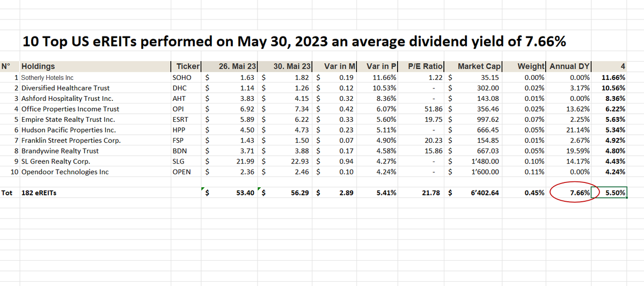Click BDN's '19.59%' annual DY cell
The height and width of the screenshot is (286, 644).
(569, 151)
